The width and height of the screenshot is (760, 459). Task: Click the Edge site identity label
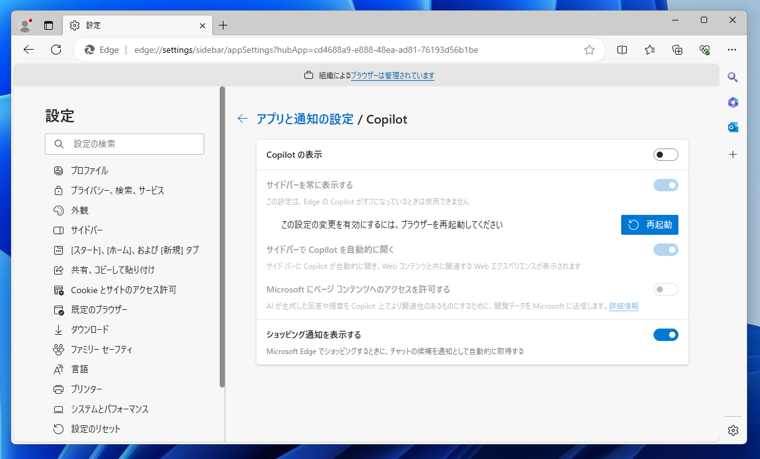[x=102, y=50]
